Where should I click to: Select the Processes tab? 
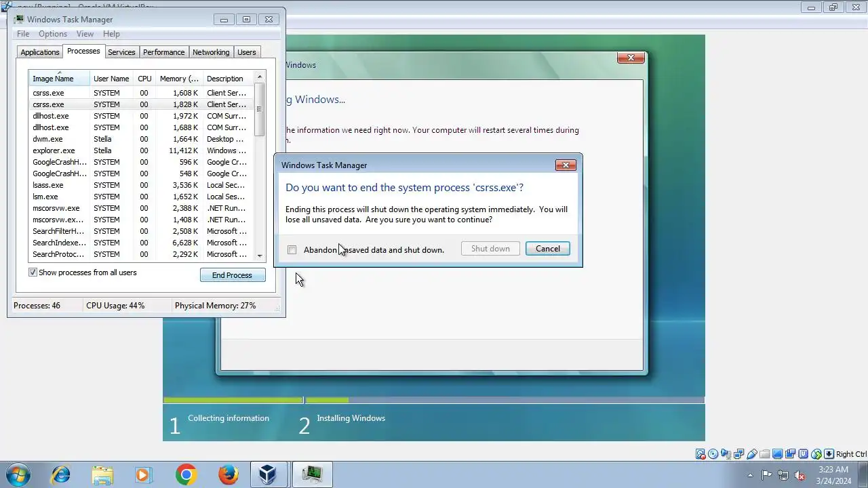tap(83, 52)
